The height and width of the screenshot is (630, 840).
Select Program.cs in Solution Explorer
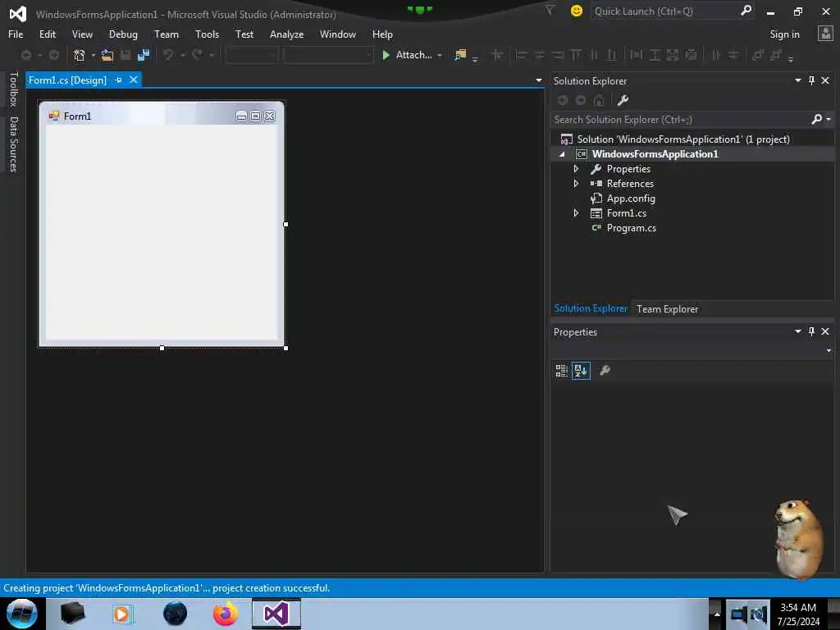click(631, 228)
